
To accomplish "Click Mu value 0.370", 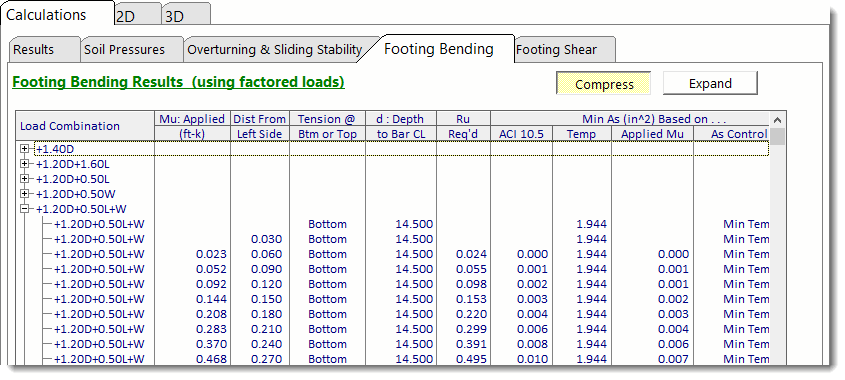I will point(211,345).
